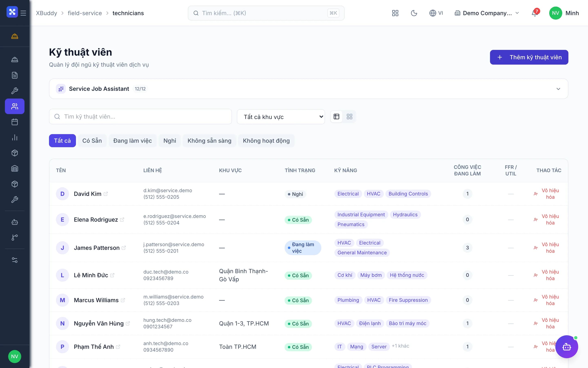
Task: Open the orange hard hat sidebar icon
Action: [x=14, y=36]
